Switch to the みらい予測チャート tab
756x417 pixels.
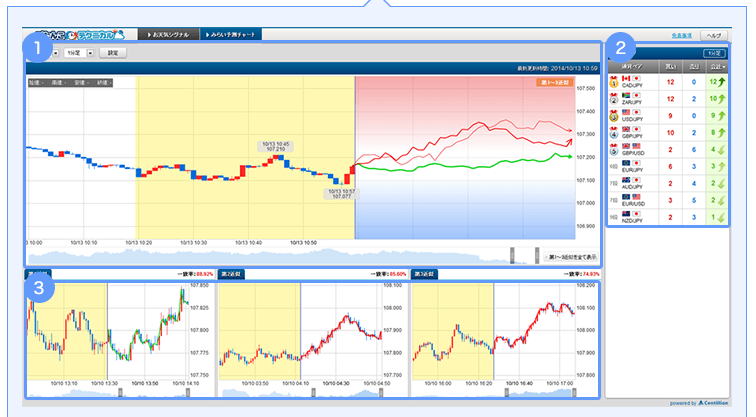tap(231, 34)
